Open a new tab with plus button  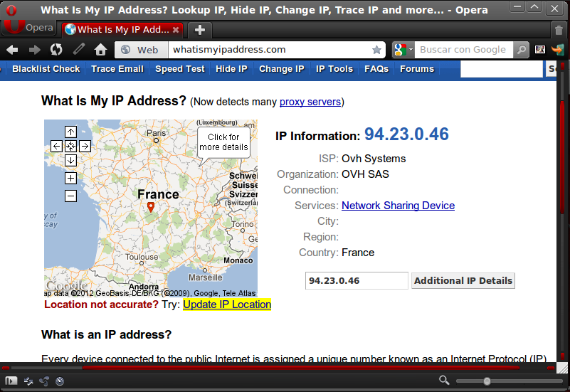199,30
